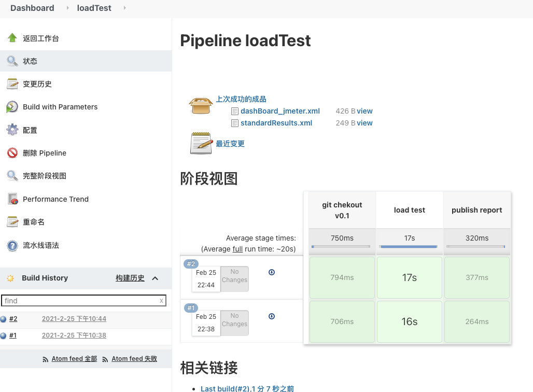
Task: Expand breadcrumb arrow after Dashboard
Action: click(67, 8)
